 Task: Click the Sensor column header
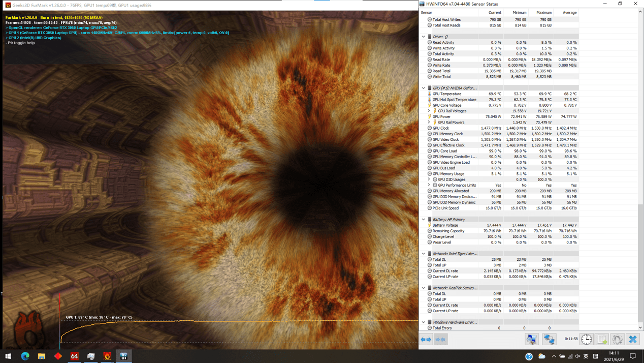coord(449,12)
